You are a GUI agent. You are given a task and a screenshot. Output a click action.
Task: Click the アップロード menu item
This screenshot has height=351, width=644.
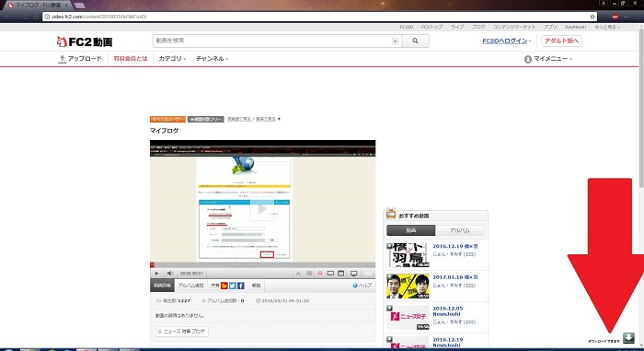85,59
